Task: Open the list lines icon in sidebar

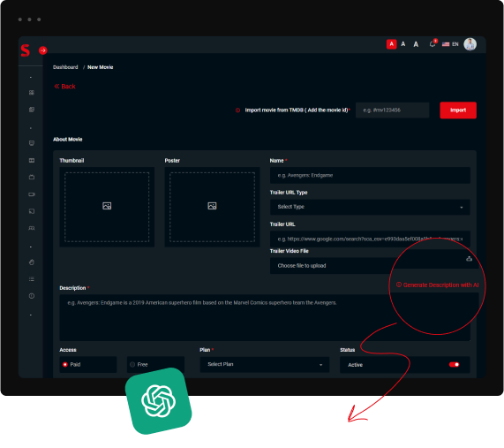Action: click(32, 279)
